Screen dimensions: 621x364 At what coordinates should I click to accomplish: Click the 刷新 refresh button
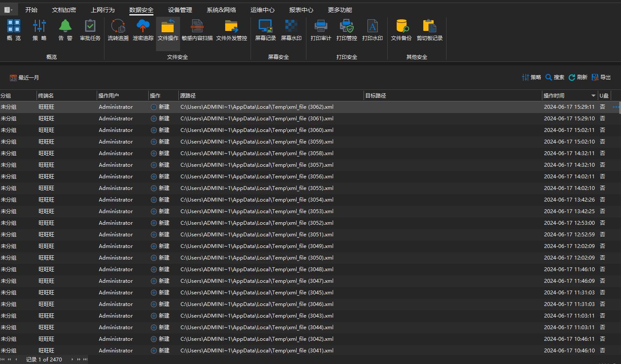[578, 77]
